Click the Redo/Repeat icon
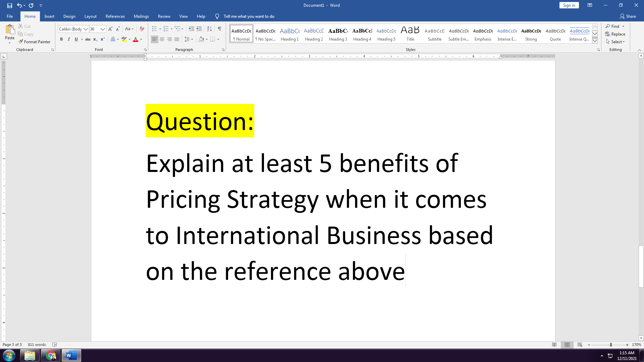Viewport: 644px width, 362px height. click(31, 5)
